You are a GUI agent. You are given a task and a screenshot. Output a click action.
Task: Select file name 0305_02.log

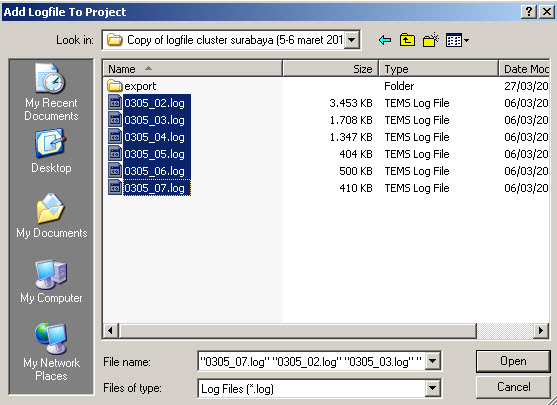155,103
